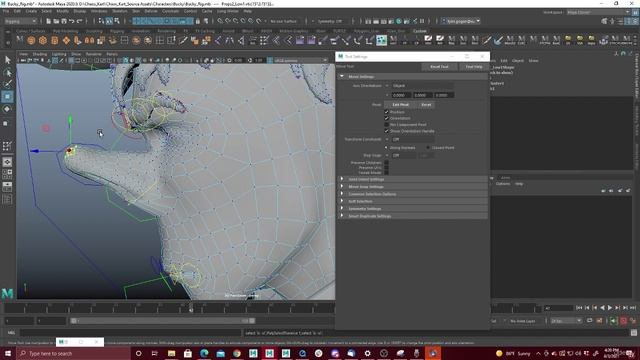Select the Closest Point radio button
Screen dimensions: 640x360
pos(428,147)
